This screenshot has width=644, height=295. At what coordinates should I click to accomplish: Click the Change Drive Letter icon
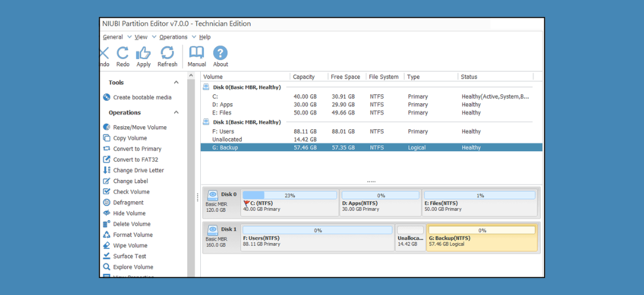(x=107, y=170)
